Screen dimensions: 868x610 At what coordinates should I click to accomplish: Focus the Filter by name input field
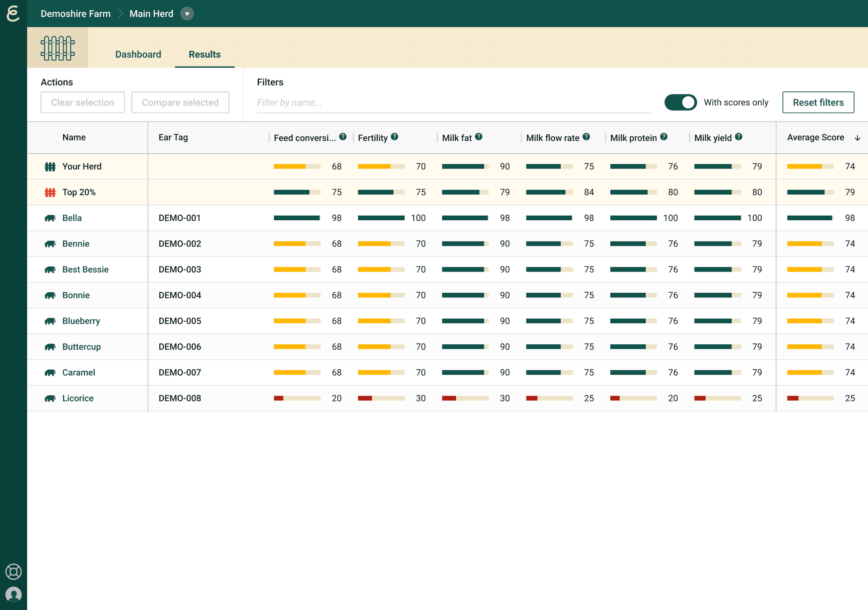pyautogui.click(x=453, y=103)
